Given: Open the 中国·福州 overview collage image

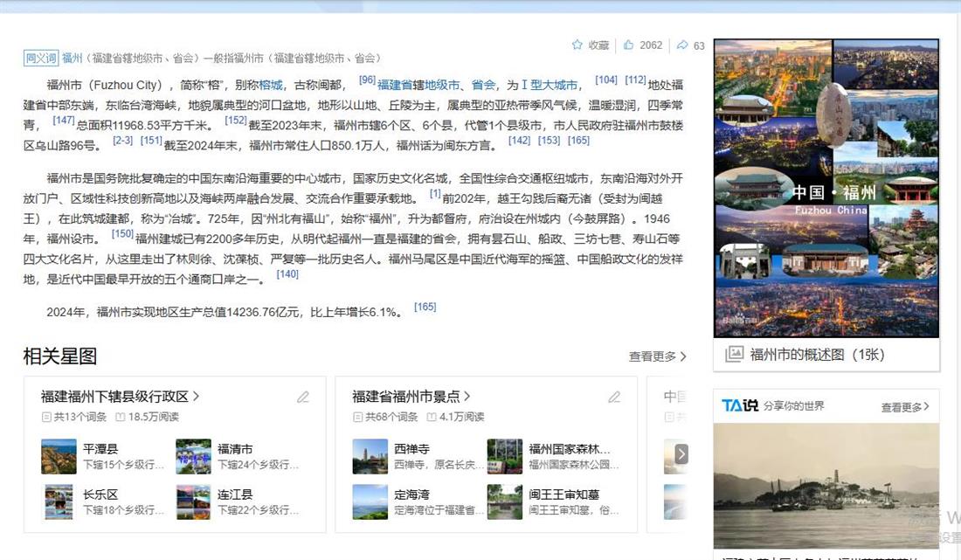Looking at the screenshot, I should click(x=826, y=188).
